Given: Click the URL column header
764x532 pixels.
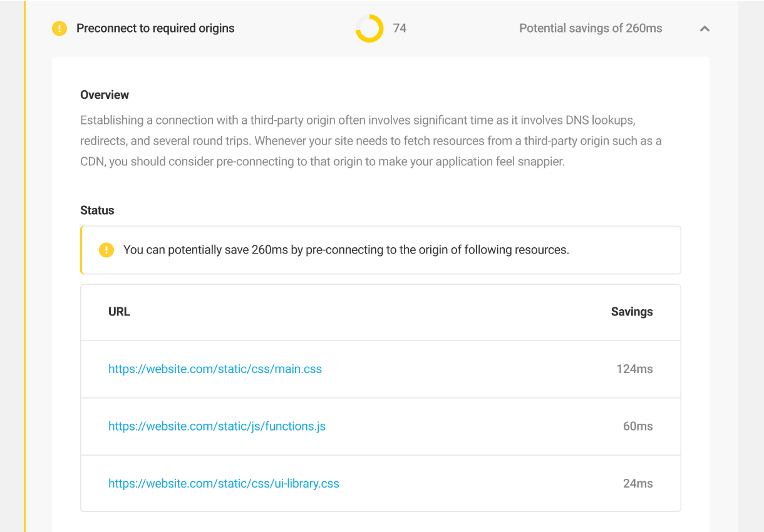Looking at the screenshot, I should 119,312.
